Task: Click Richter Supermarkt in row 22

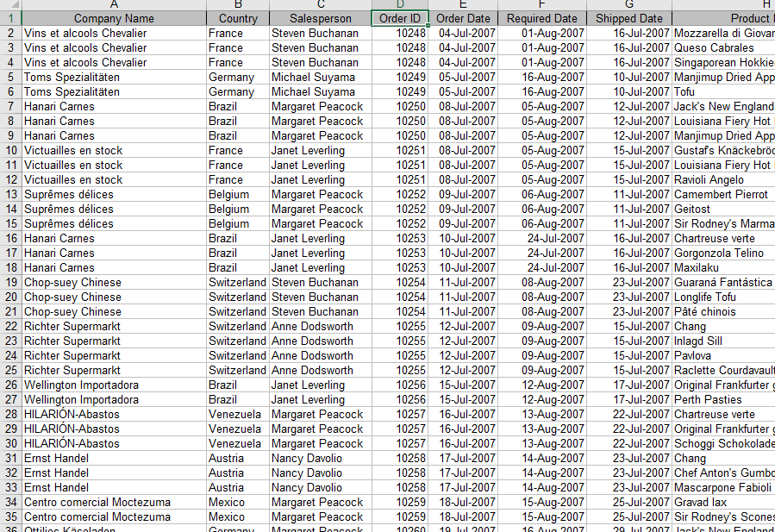Action: (x=114, y=326)
